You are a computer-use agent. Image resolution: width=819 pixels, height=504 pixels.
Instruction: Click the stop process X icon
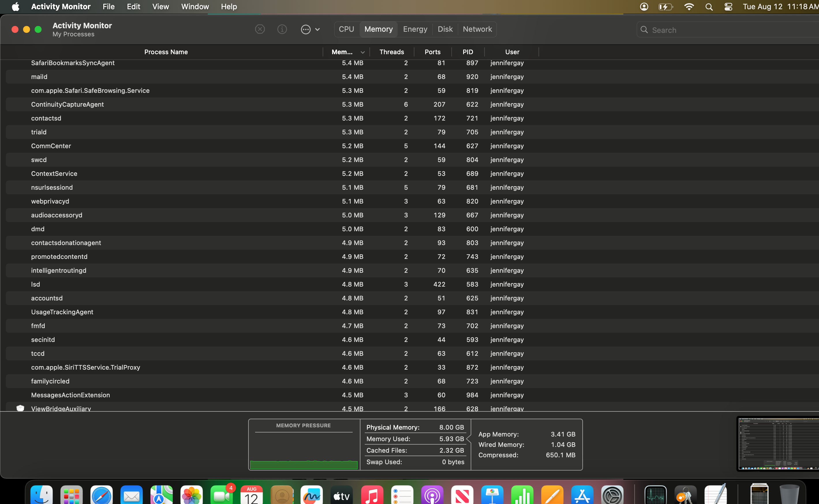(x=260, y=29)
